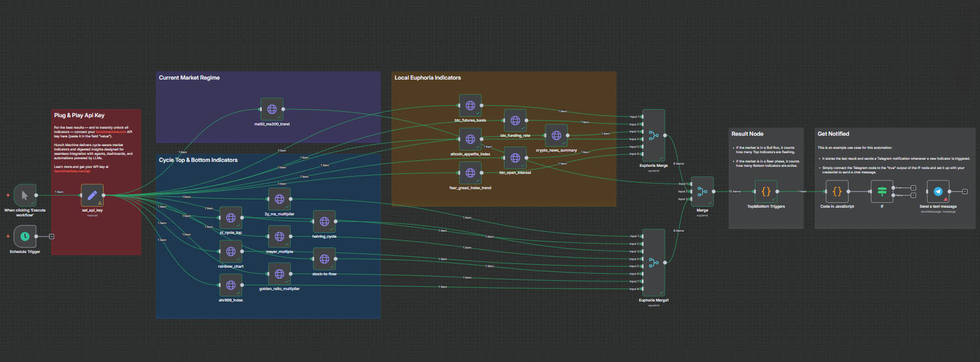980x362 pixels.
Task: Click the plus on the If false output
Action: pos(913,195)
